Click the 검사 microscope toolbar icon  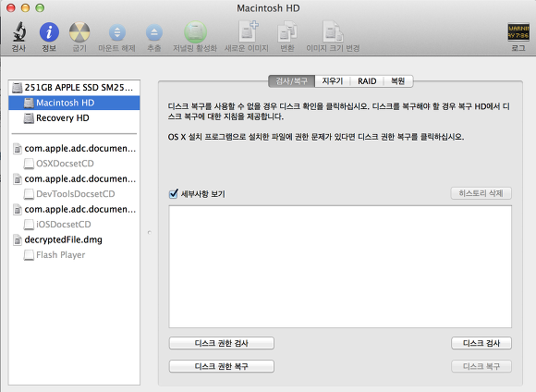click(x=19, y=31)
